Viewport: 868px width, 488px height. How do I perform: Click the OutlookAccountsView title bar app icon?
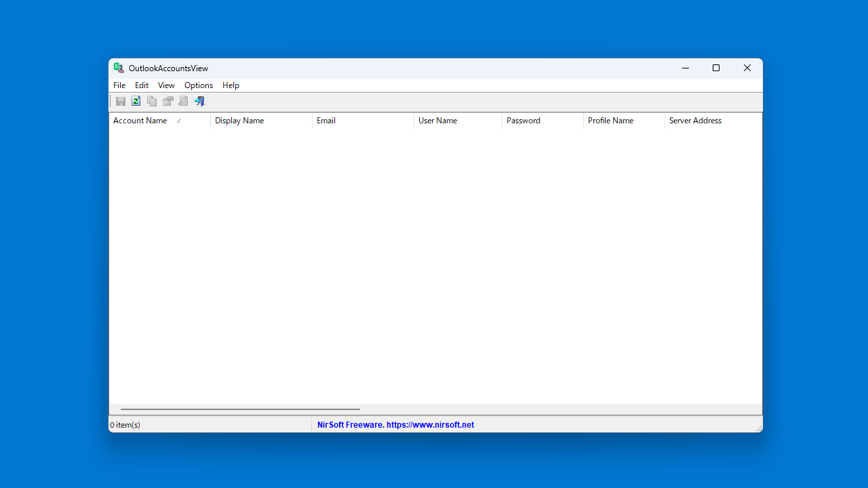click(x=119, y=68)
